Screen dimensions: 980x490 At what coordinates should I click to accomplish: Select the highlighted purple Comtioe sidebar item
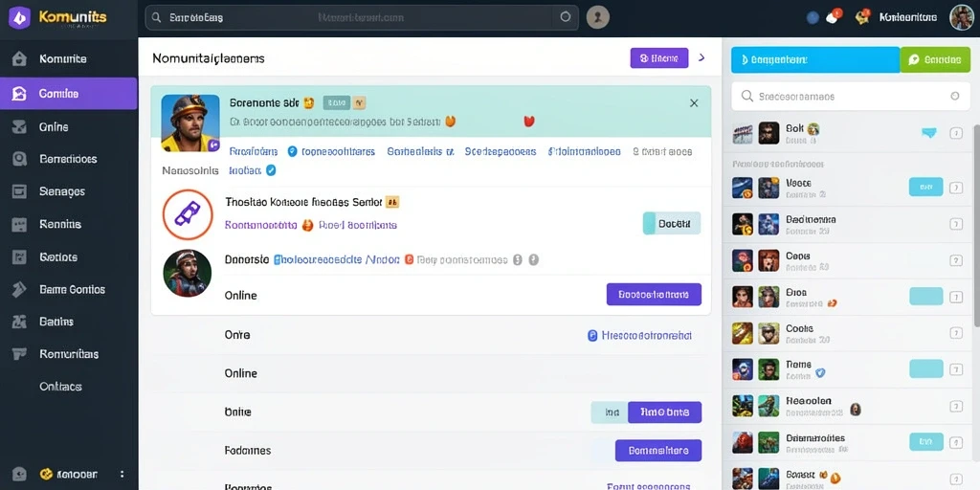[69, 94]
